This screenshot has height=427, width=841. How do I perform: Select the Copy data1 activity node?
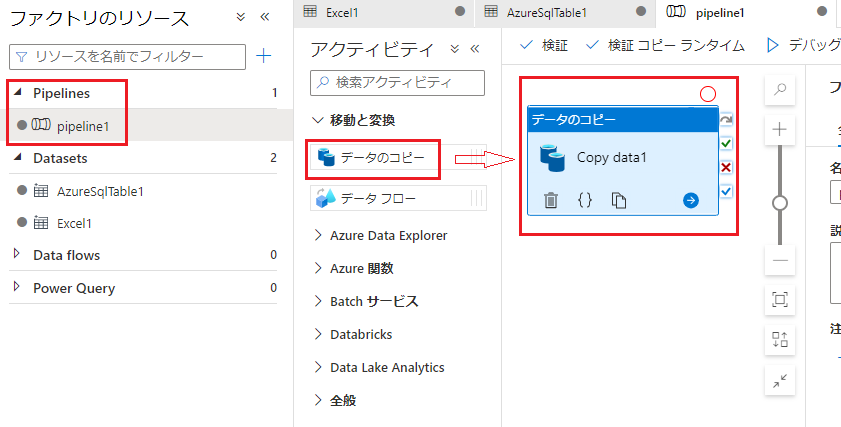(623, 160)
